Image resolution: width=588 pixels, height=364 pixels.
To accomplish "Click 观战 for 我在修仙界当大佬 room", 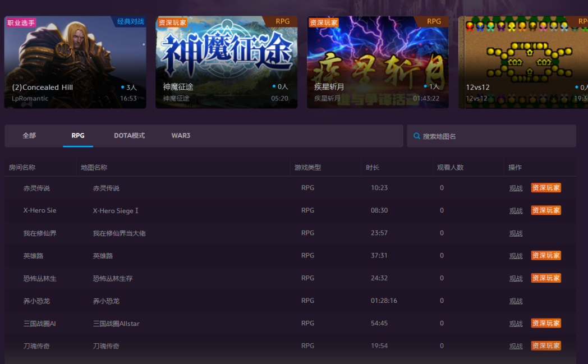I will [x=516, y=233].
